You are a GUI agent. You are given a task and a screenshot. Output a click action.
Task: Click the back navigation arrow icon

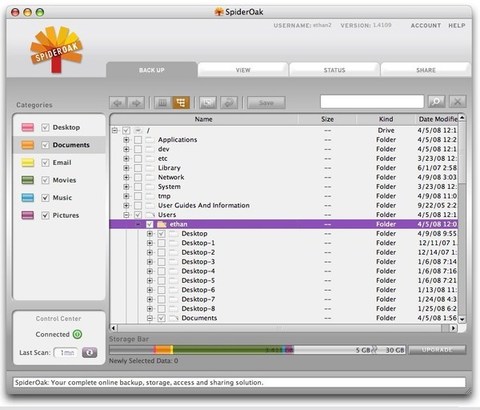(x=118, y=103)
